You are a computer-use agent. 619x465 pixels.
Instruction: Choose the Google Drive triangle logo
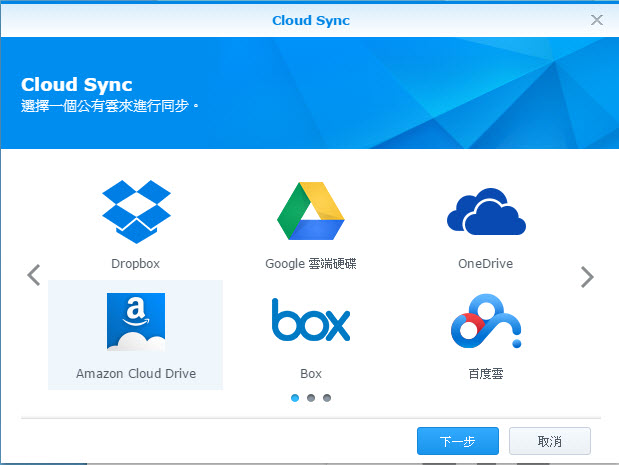[311, 211]
